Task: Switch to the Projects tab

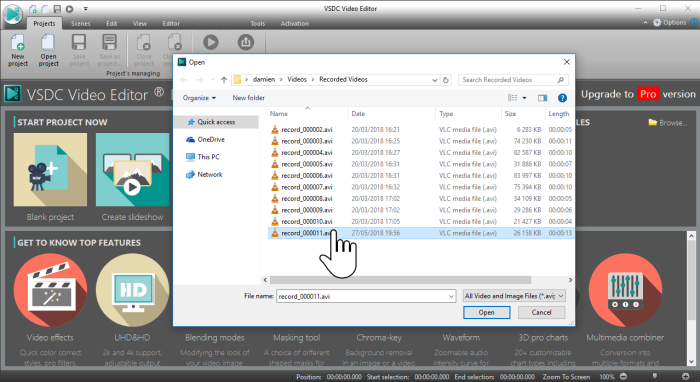Action: (44, 24)
